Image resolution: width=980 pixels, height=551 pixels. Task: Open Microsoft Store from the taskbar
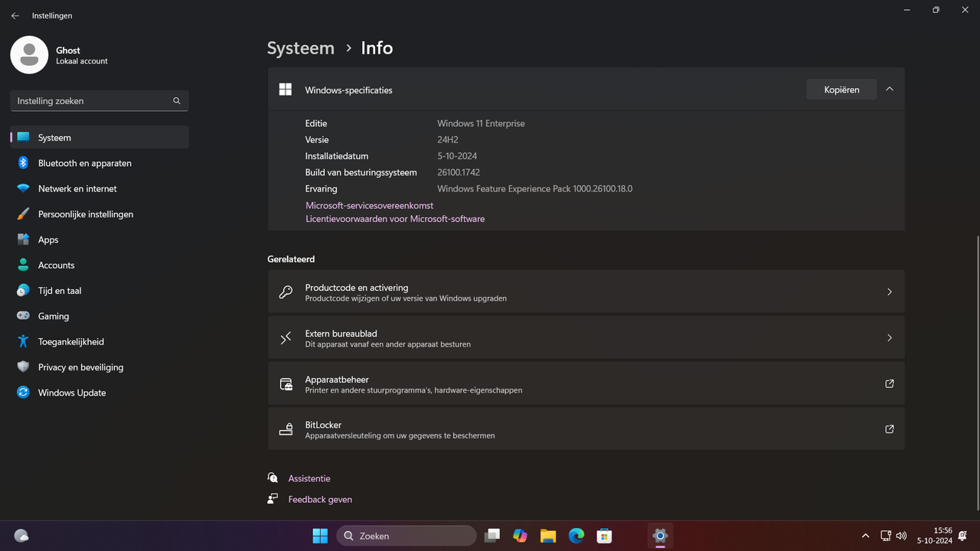coord(605,536)
